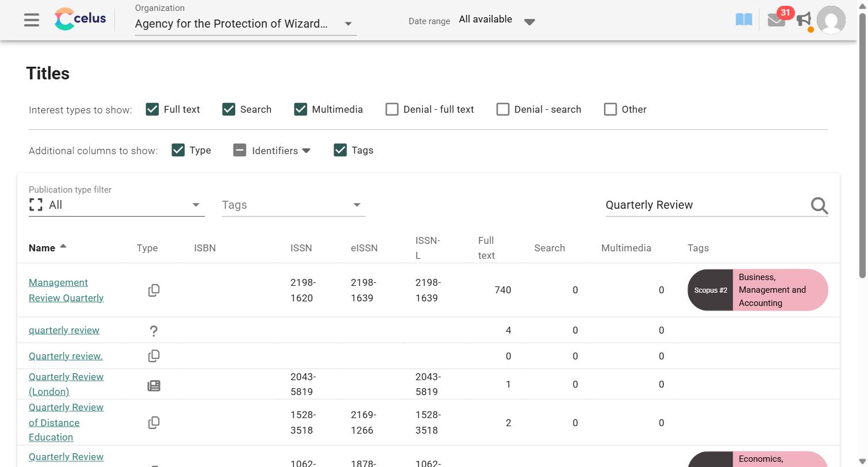Viewport: 868px width, 467px height.
Task: Open the mail notifications with 31 badge
Action: click(776, 20)
